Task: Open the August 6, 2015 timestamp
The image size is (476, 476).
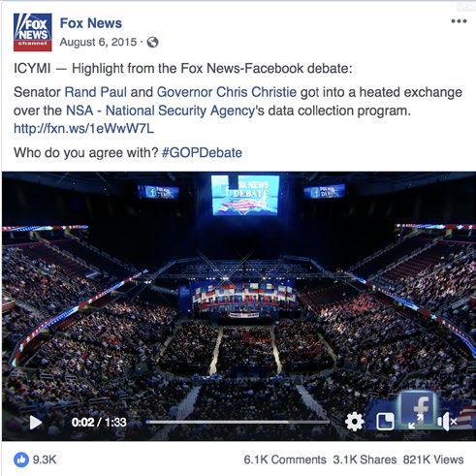Action: (x=98, y=42)
